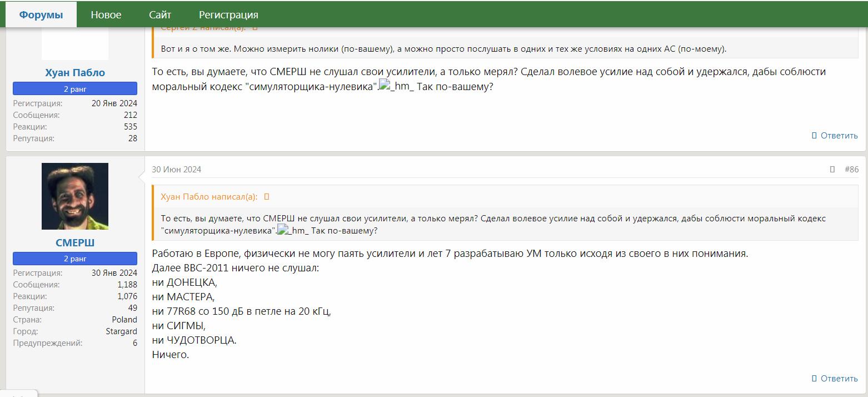
Task: Click the arrow icon after "Хуан Пабло написал(а):"
Action: click(266, 196)
